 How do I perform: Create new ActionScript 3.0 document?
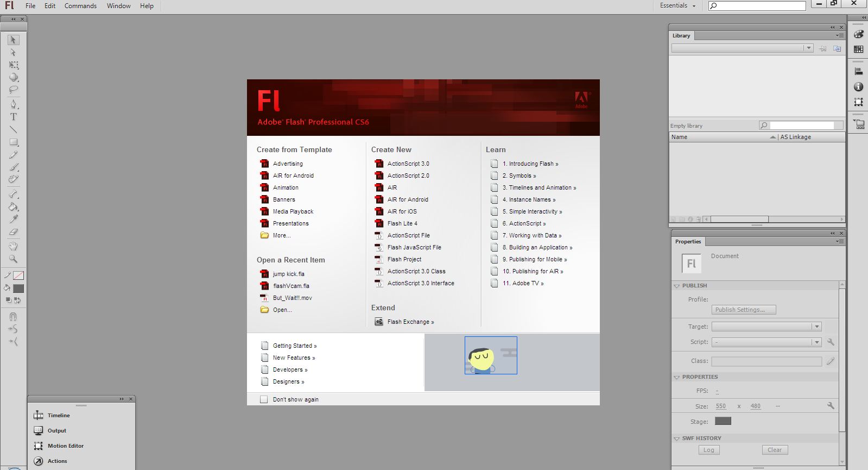tap(408, 164)
